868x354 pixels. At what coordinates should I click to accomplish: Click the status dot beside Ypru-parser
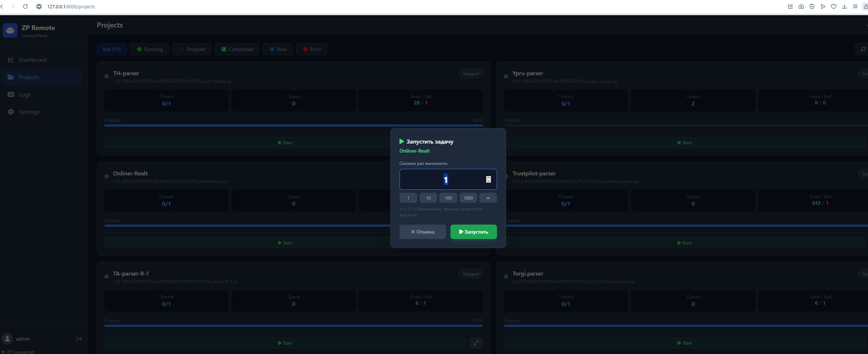(x=506, y=76)
